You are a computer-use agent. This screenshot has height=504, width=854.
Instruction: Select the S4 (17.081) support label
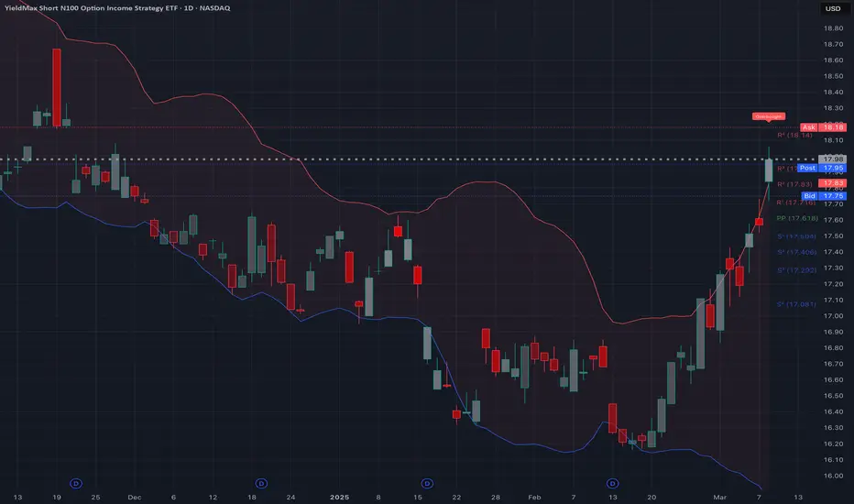[x=796, y=304]
